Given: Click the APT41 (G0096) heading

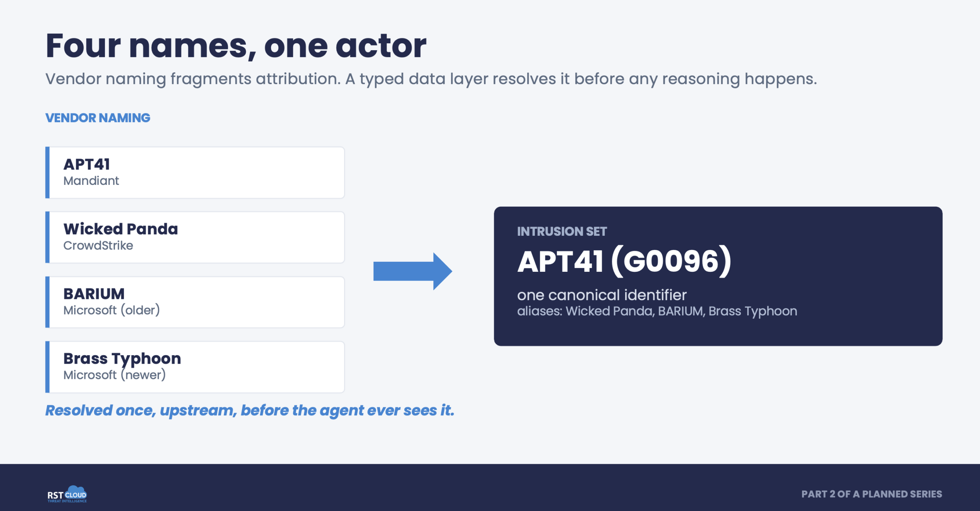Looking at the screenshot, I should (624, 261).
